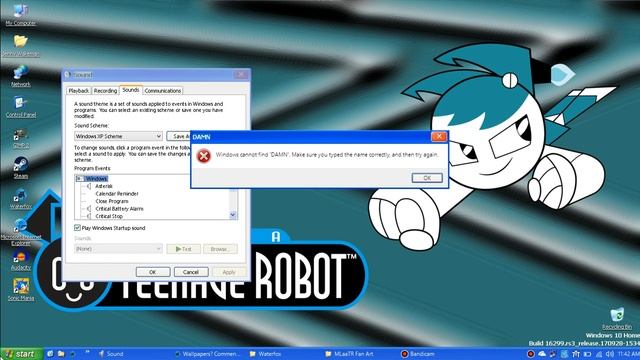Select the Sounds tab in Sound dialog
Image resolution: width=640 pixels, height=360 pixels.
131,90
